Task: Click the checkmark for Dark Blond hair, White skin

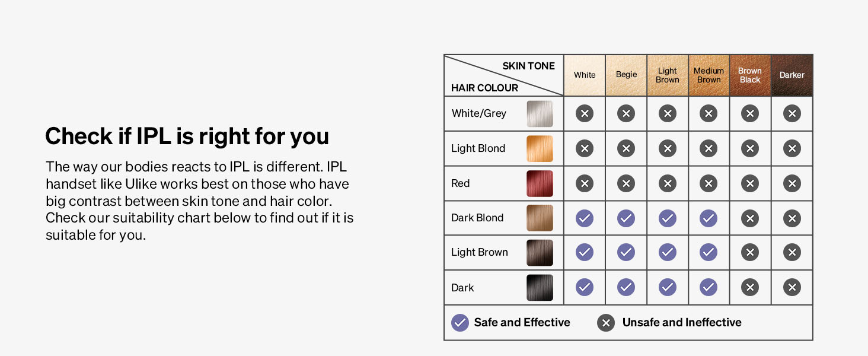Action: (585, 218)
